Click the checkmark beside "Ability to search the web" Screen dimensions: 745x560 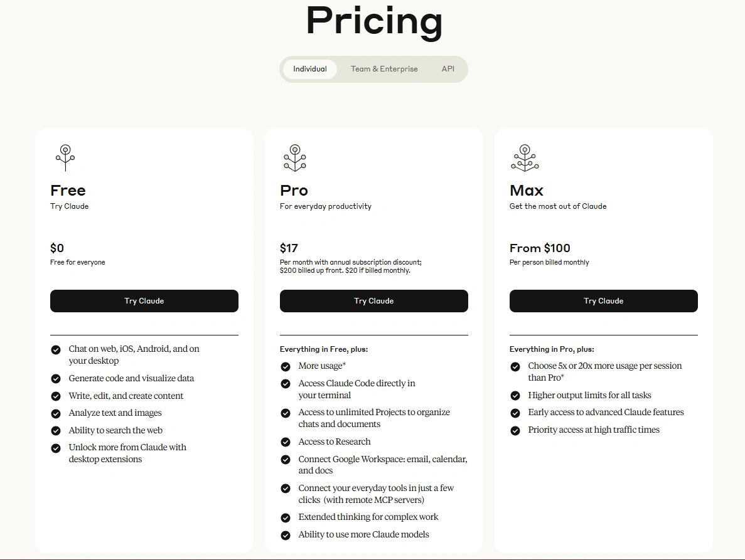(55, 430)
